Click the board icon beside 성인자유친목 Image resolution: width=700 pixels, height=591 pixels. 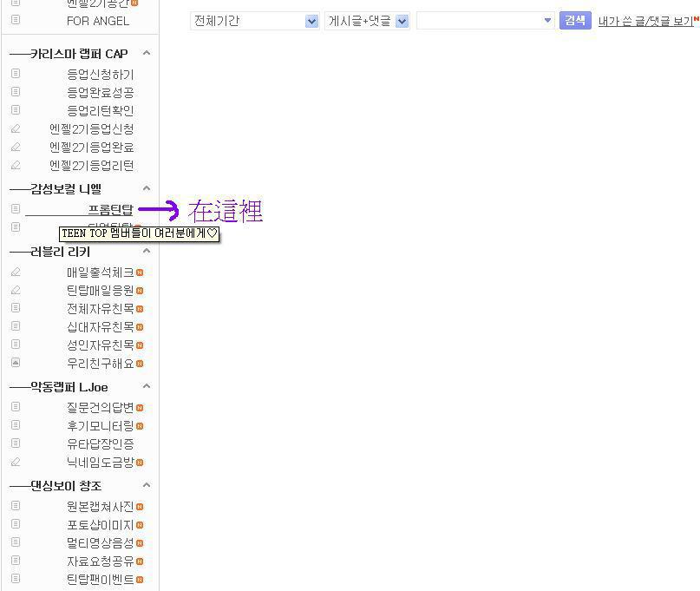[16, 344]
